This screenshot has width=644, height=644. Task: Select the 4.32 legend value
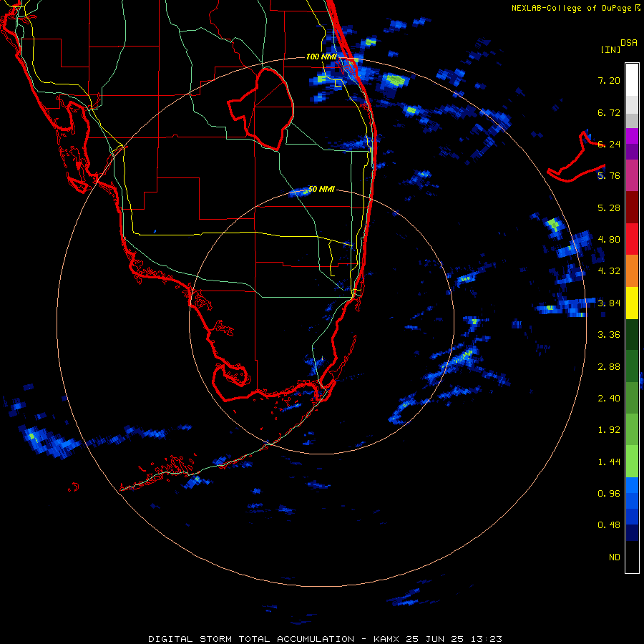click(x=609, y=270)
